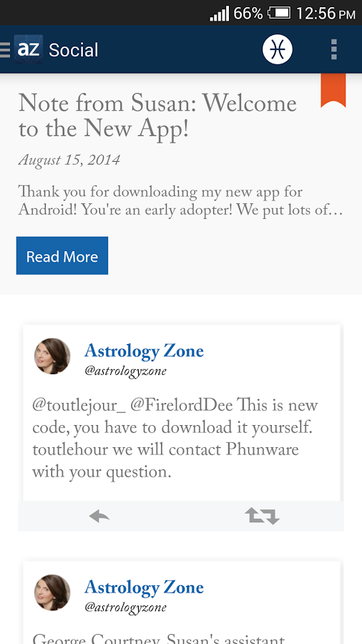362x644 pixels.
Task: Open the tweet mentioning @toutlejour_
Action: coord(175,439)
